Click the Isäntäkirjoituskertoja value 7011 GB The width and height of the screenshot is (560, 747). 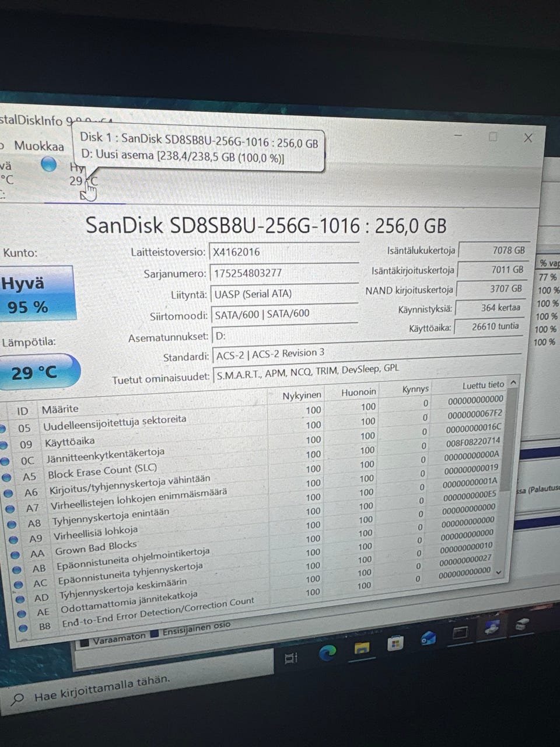point(494,270)
